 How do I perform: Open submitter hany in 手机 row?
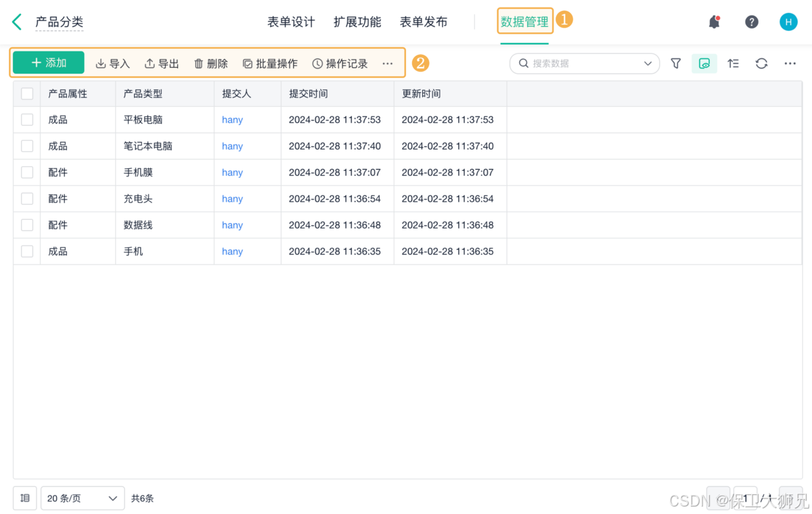pyautogui.click(x=232, y=252)
